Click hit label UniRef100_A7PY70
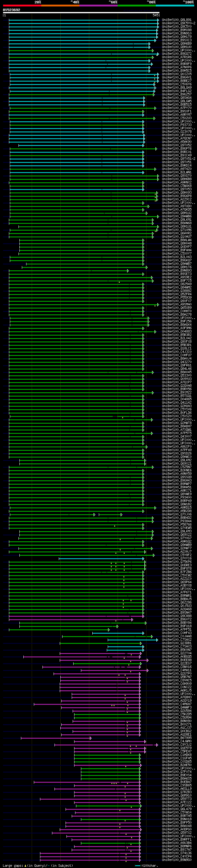This screenshot has width=197, height=868. coord(176,108)
